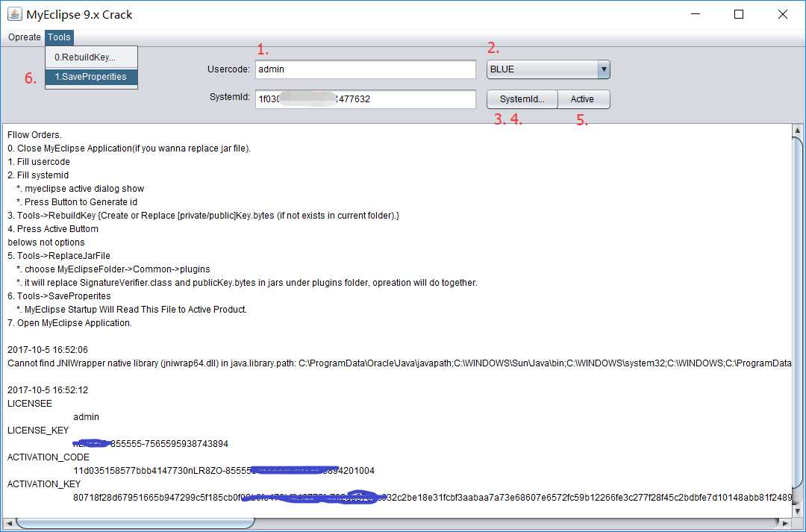Click the LICENSE_KEY label in log
806x532 pixels.
point(38,431)
